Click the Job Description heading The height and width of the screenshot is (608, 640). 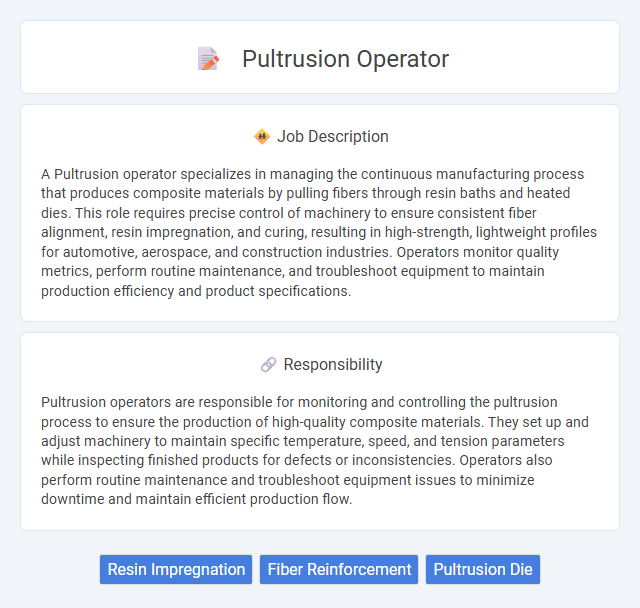[333, 136]
